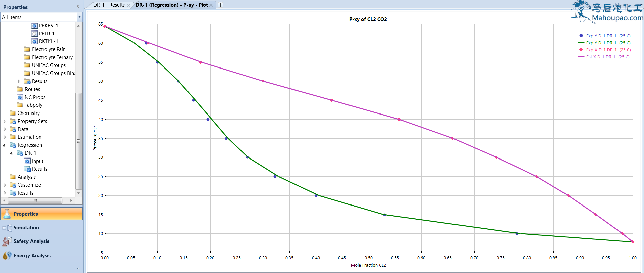The image size is (644, 273).
Task: Expand the Results node under UNIFAC Groups
Action: tap(19, 81)
